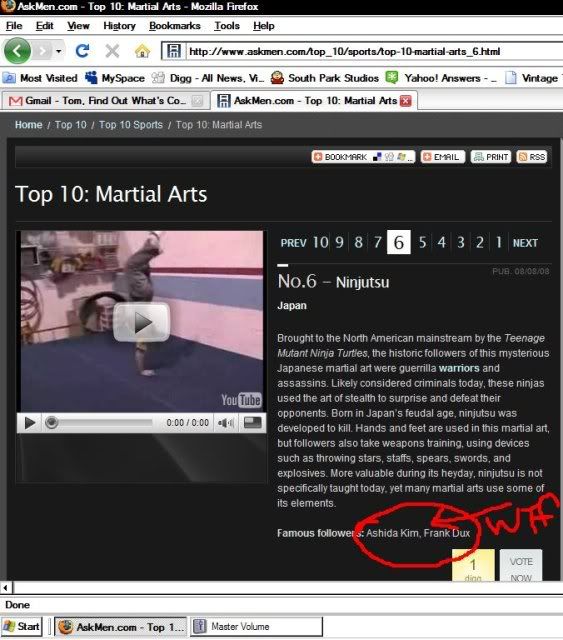Jump to ranking number 5
This screenshot has height=640, width=563.
423,242
